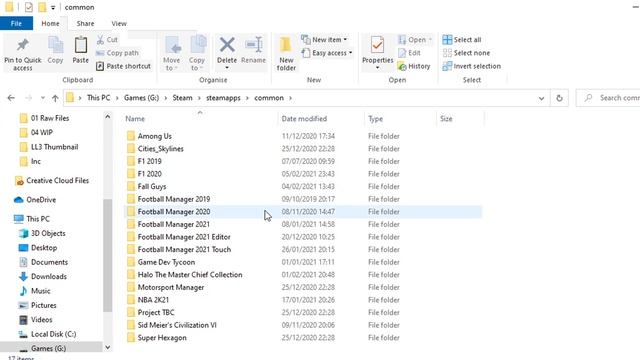Open Creative Cloud Files in the sidebar
640x360 pixels.
(52, 180)
